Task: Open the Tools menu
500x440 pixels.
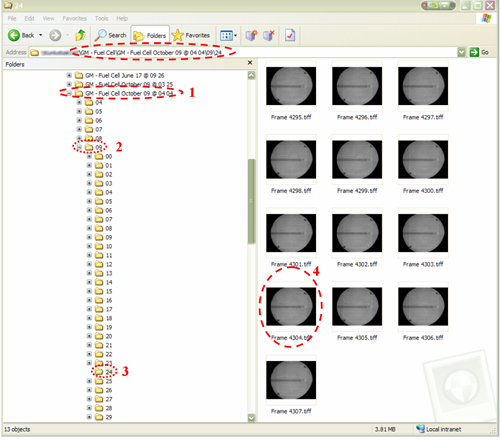Action: (x=101, y=18)
